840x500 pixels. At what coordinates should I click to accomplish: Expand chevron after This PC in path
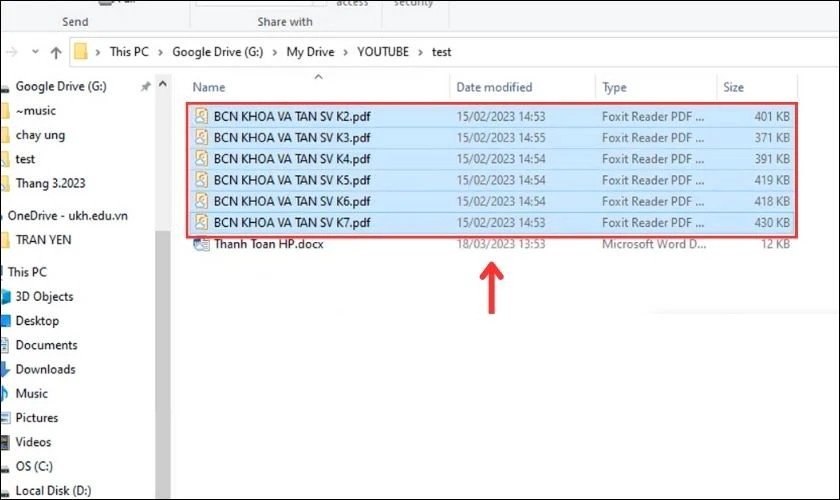[160, 52]
